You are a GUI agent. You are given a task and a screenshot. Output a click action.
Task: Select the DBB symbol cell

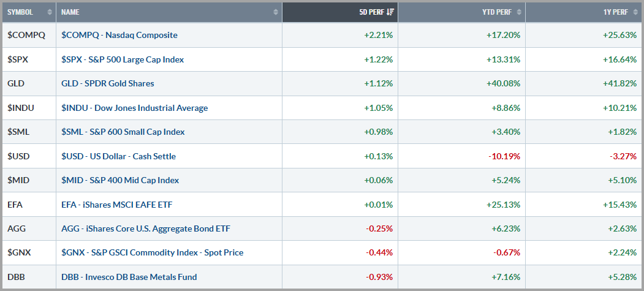pos(16,277)
